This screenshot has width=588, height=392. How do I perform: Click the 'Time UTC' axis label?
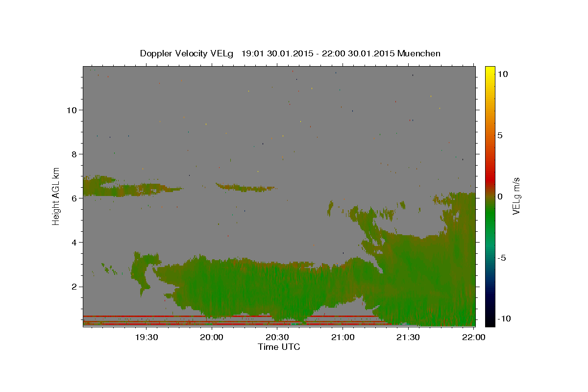[279, 347]
